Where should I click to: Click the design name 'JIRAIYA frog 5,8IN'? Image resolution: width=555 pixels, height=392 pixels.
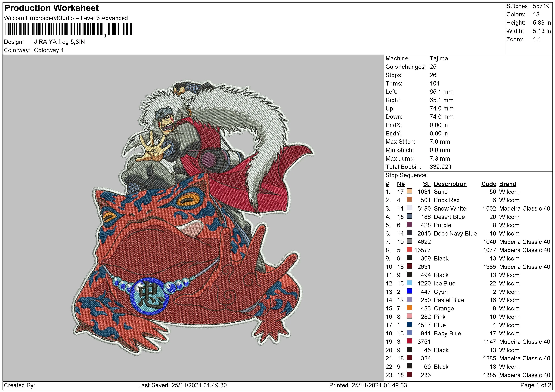tap(59, 42)
